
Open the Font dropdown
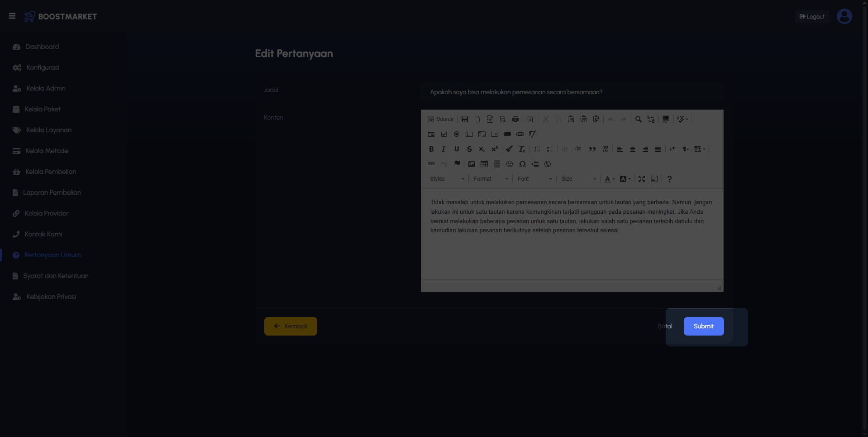click(x=535, y=179)
